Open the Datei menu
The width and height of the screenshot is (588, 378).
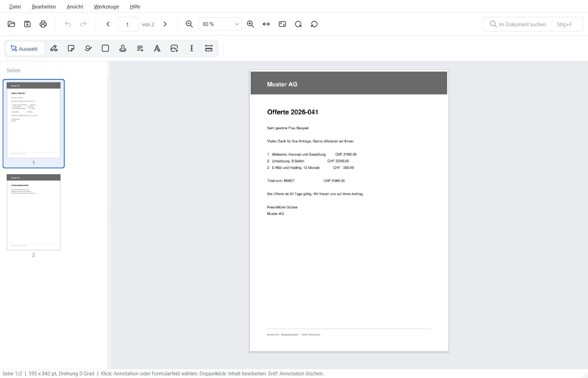[15, 6]
